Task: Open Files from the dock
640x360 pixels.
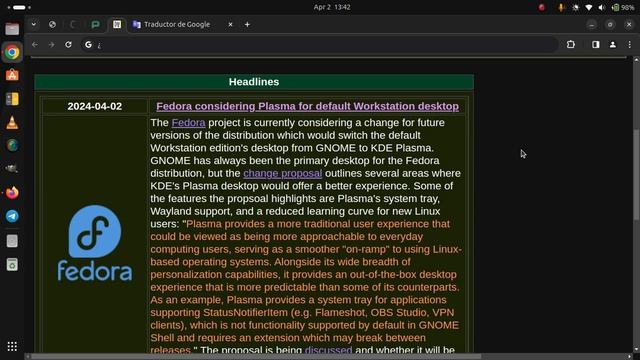Action: (x=12, y=29)
